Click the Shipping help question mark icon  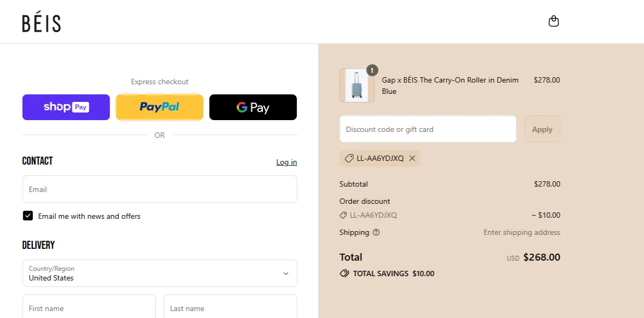point(376,232)
